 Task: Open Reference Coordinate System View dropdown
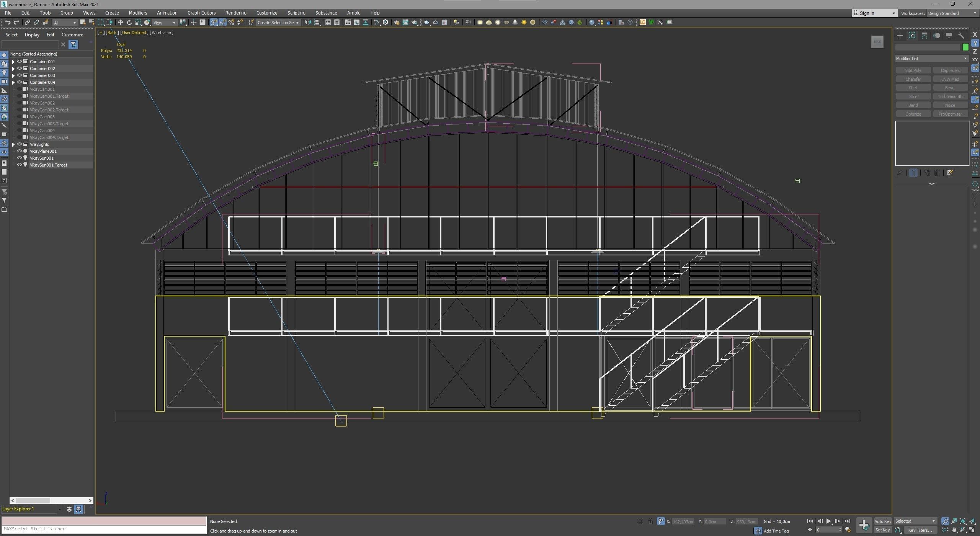coord(164,23)
